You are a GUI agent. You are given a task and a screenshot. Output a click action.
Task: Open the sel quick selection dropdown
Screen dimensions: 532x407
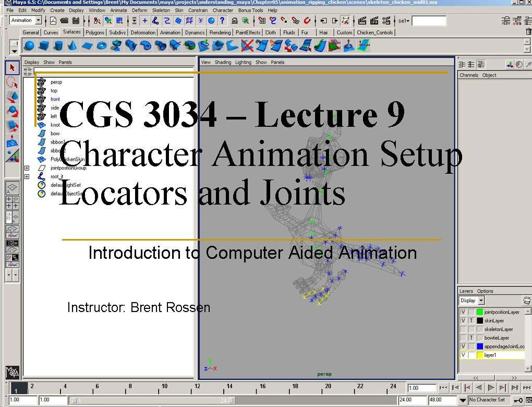click(404, 21)
